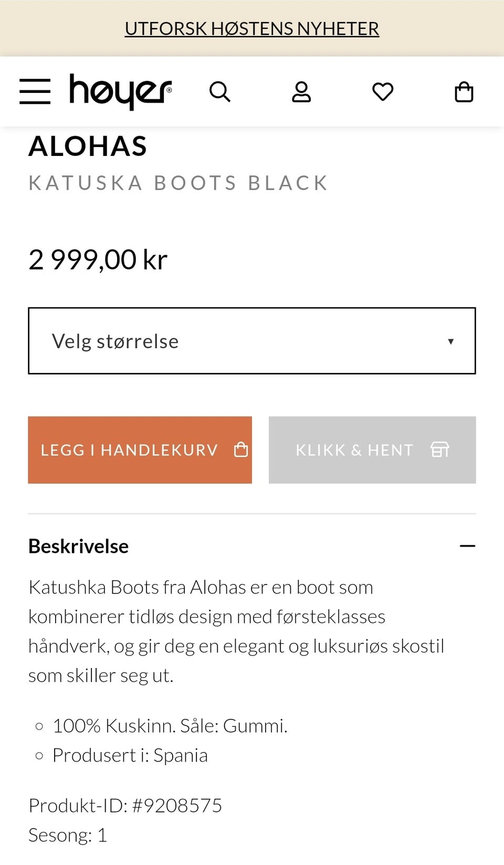Open the search magnifier
This screenshot has width=504, height=865.
220,91
